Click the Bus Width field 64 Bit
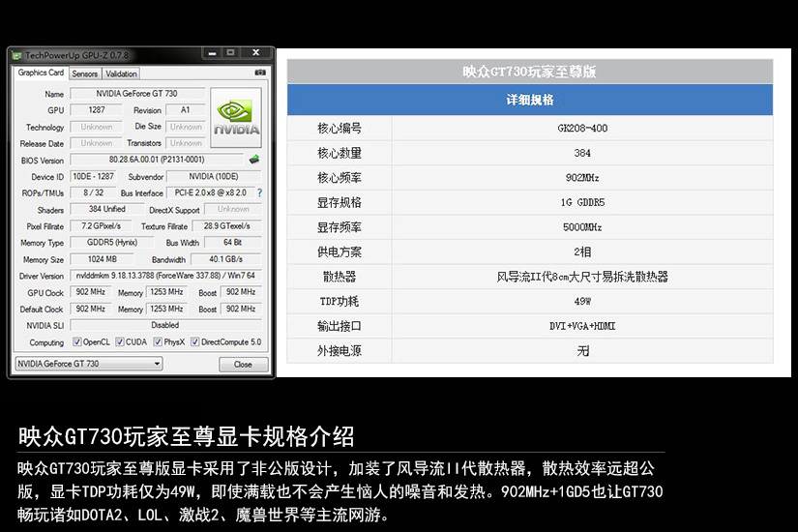 (232, 243)
